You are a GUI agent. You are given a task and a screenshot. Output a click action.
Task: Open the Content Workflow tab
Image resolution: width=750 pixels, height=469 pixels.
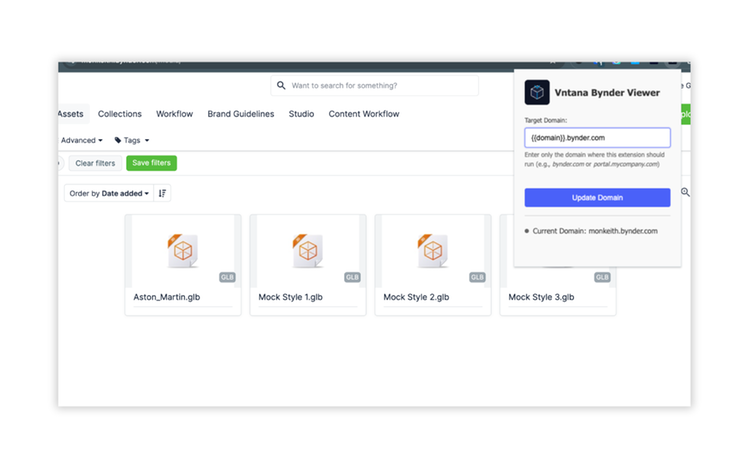click(364, 114)
